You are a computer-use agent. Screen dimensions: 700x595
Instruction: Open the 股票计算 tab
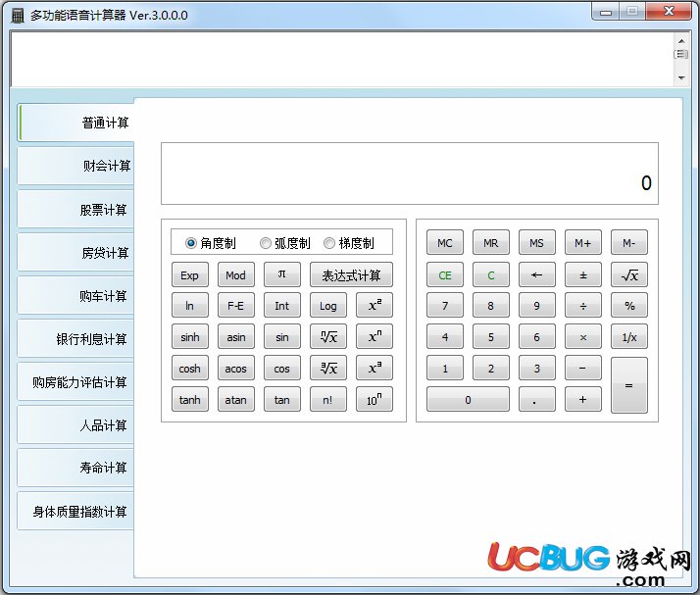pos(75,210)
